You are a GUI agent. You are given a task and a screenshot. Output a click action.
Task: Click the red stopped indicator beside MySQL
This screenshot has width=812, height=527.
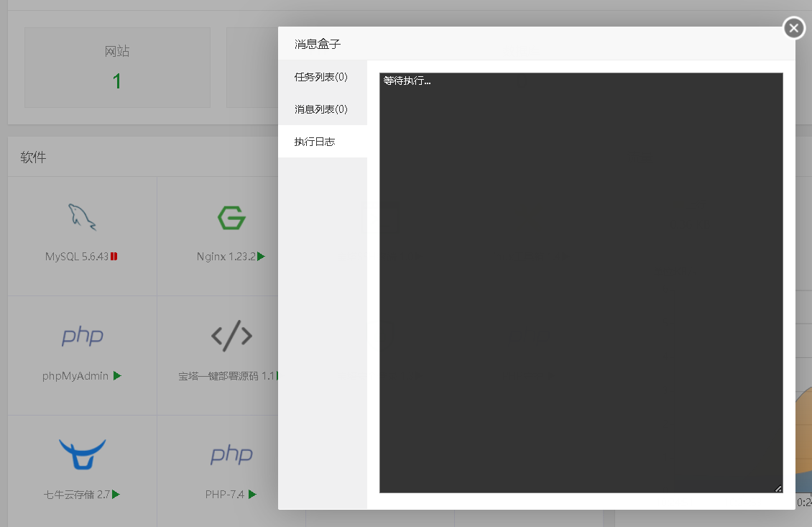tap(114, 257)
